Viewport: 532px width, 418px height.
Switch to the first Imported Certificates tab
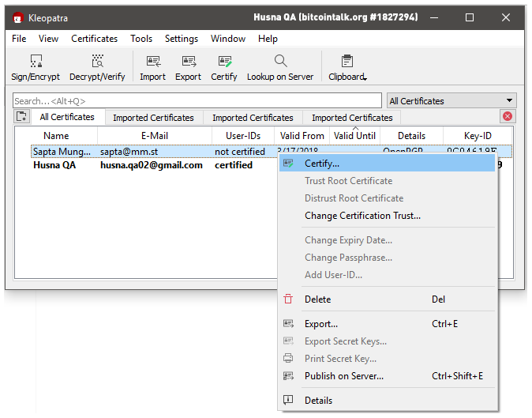153,118
